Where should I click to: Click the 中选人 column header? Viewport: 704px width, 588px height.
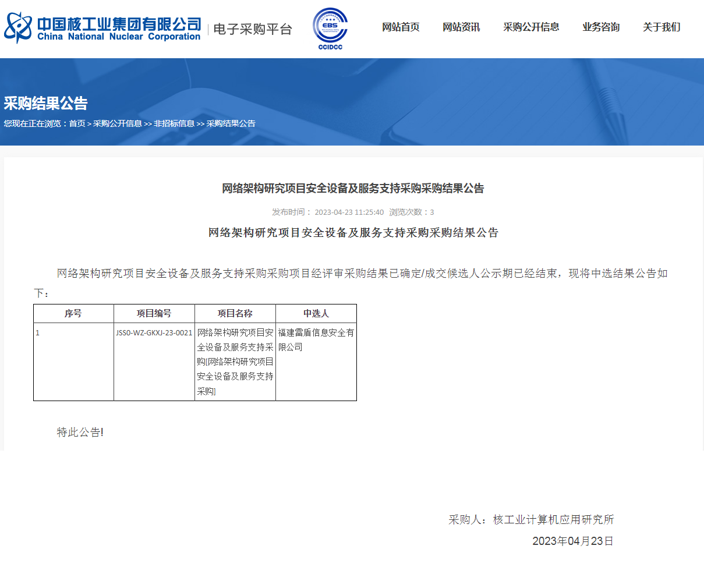coord(316,313)
